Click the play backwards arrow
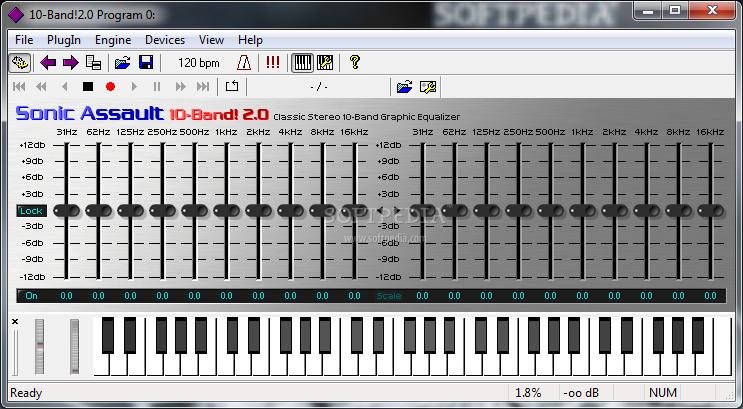 pos(64,87)
